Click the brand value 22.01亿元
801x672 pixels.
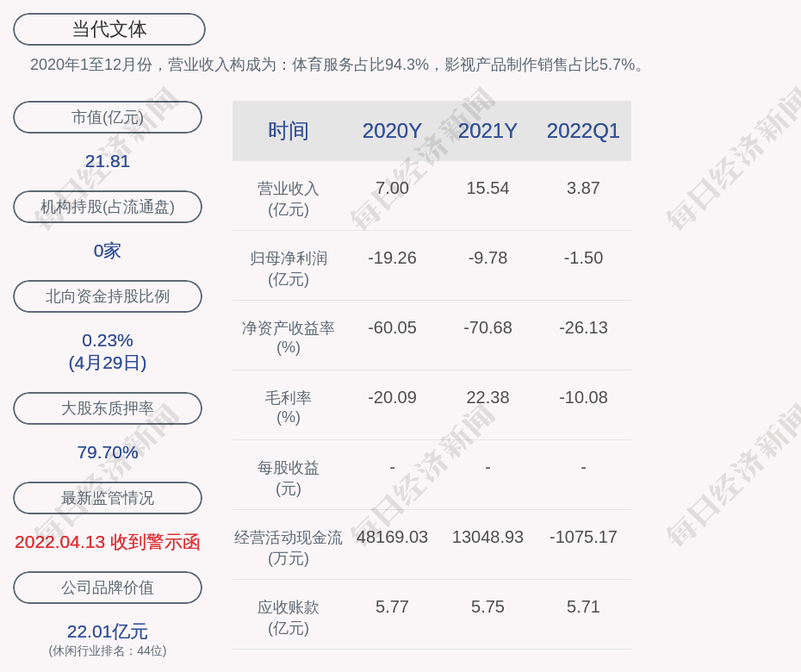[108, 632]
